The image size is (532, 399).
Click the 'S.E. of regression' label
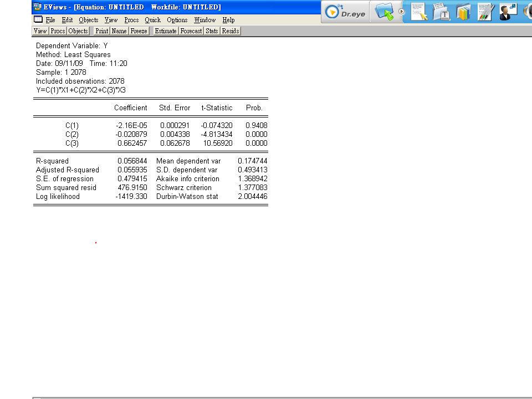(64, 179)
